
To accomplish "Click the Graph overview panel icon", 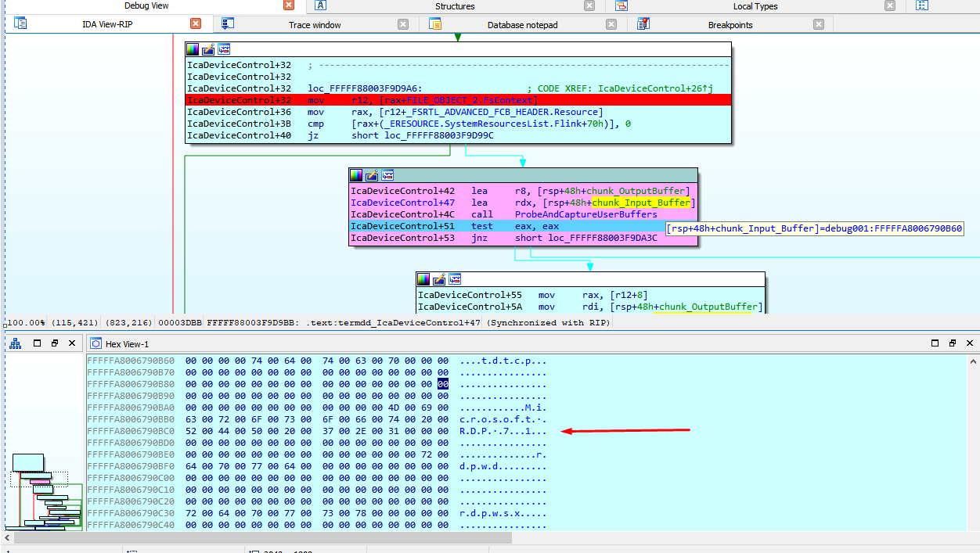I will (15, 343).
